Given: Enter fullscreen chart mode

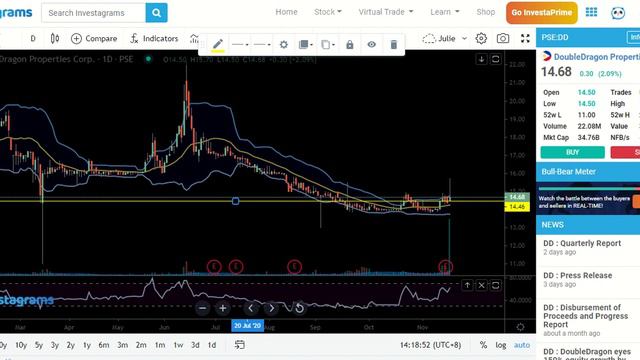Looking at the screenshot, I should [x=525, y=38].
